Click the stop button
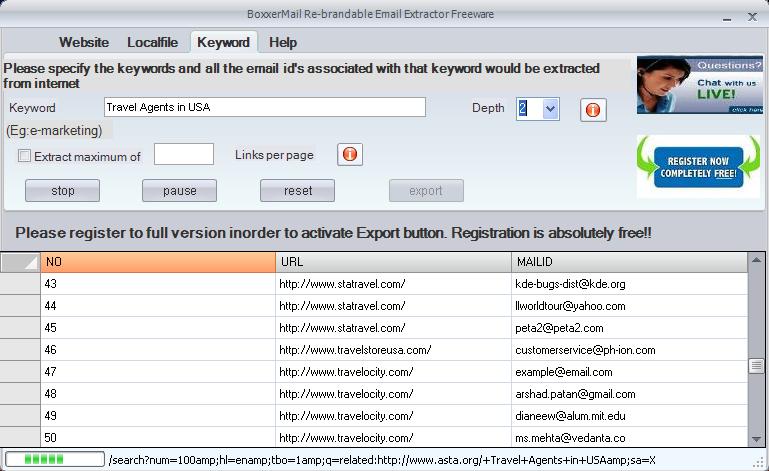This screenshot has height=471, width=769. (x=62, y=190)
